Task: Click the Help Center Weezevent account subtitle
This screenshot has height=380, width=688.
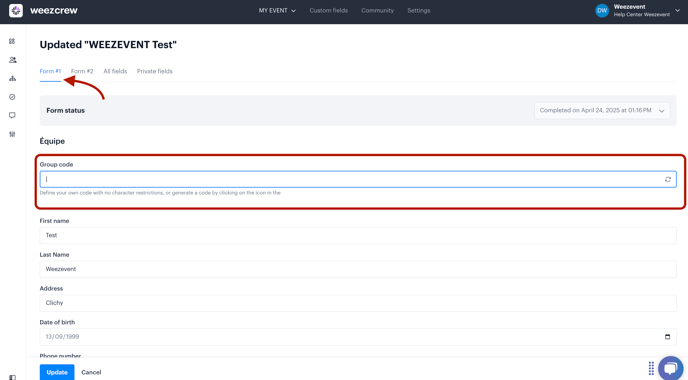Action: pos(641,14)
